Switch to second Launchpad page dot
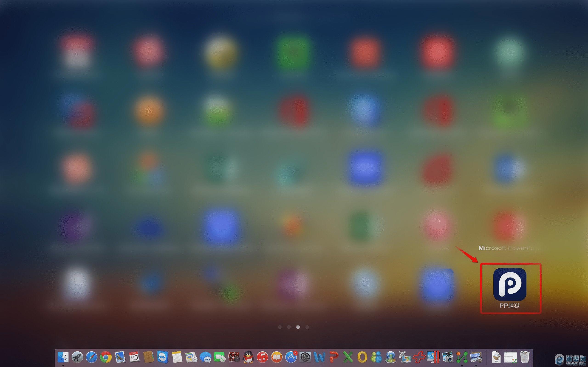 (x=289, y=327)
